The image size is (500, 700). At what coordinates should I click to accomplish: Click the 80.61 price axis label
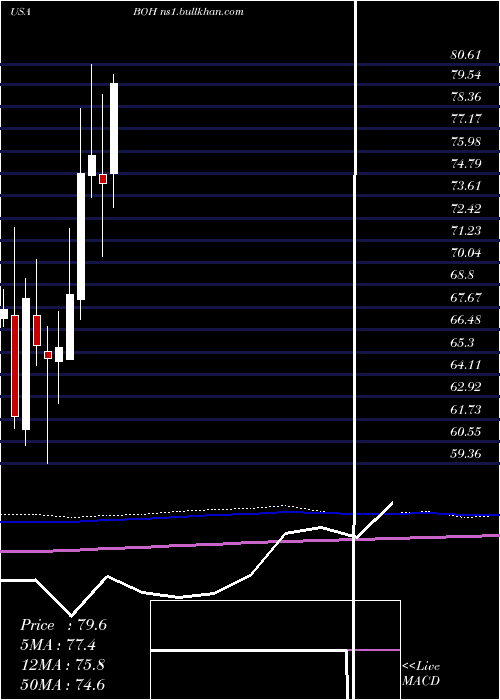click(466, 54)
